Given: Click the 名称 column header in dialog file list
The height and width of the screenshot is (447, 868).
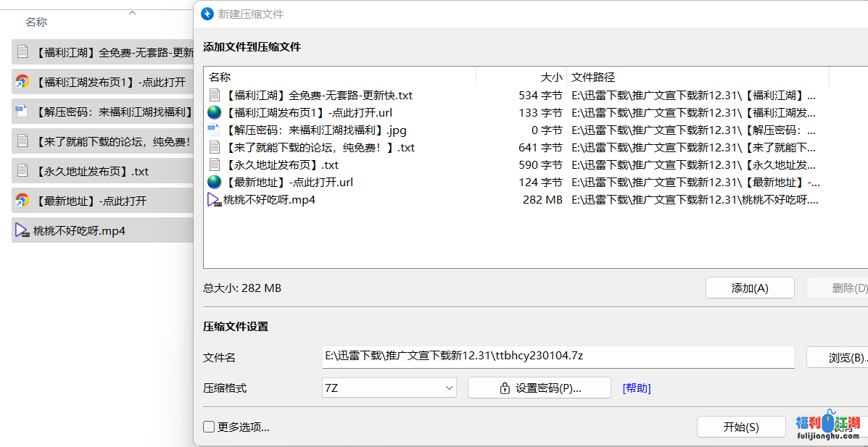Looking at the screenshot, I should pyautogui.click(x=220, y=77).
